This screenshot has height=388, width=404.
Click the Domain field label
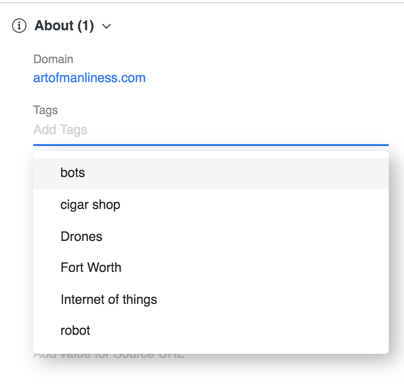pos(53,59)
